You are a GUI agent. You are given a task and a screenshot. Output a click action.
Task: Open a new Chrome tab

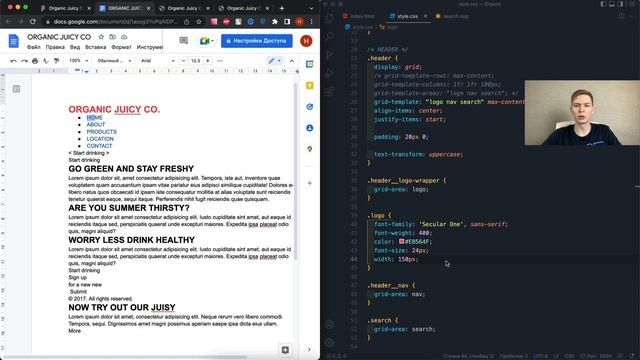tap(282, 8)
